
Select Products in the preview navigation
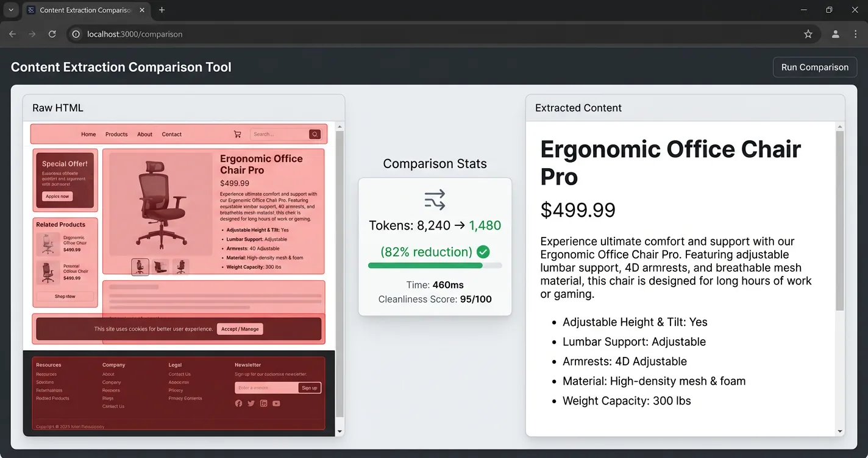(x=116, y=134)
